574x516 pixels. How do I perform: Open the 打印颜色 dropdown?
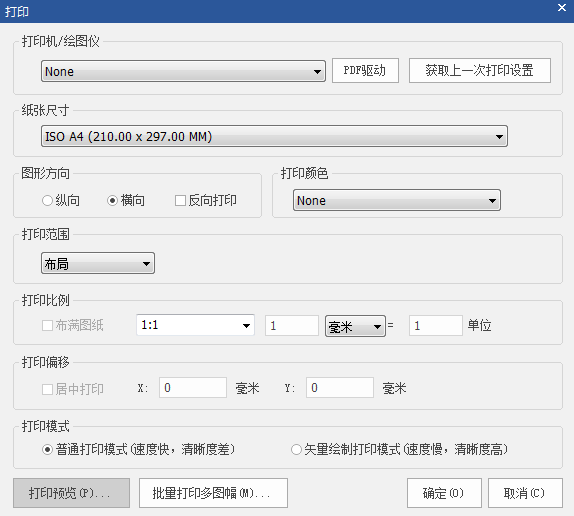(396, 200)
